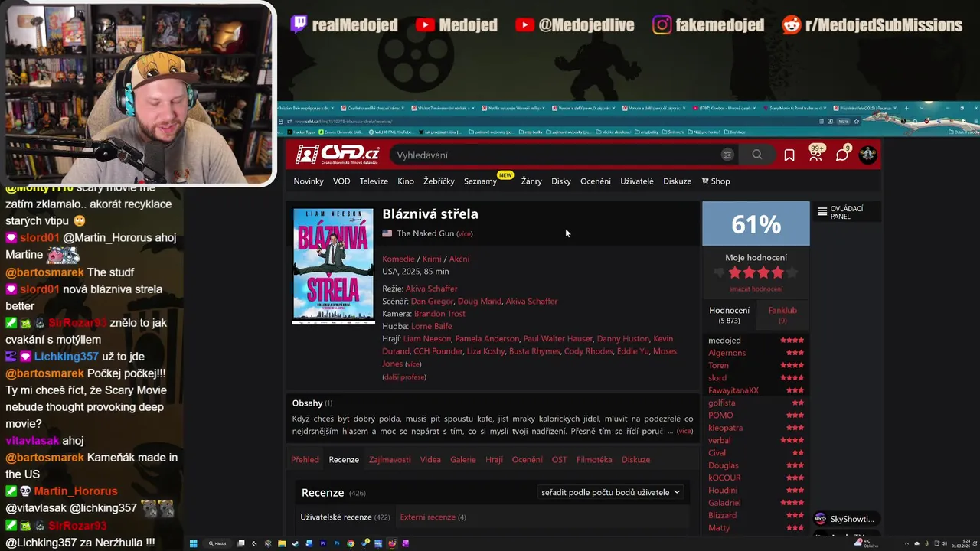This screenshot has height=551, width=980.
Task: Open the Reddit MedojedSubMissions icon
Action: [792, 24]
